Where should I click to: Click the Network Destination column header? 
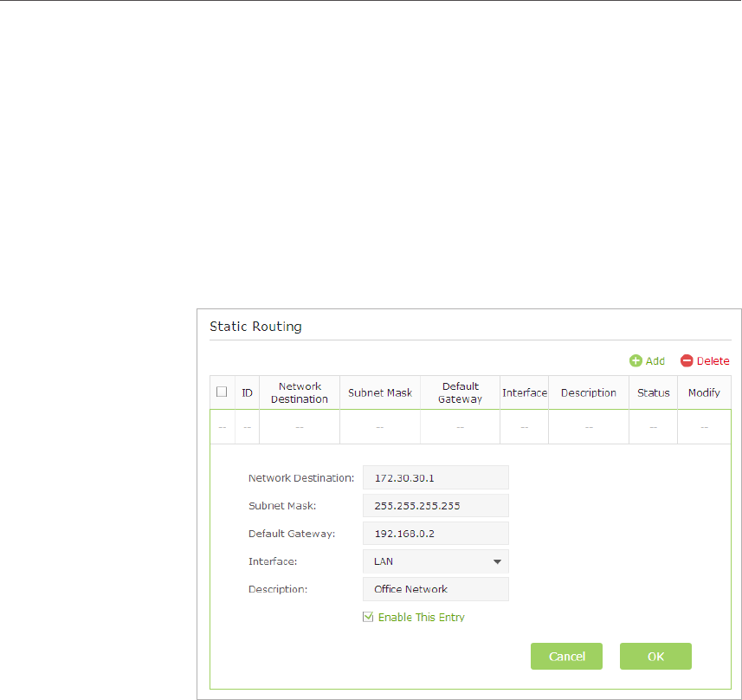click(300, 392)
